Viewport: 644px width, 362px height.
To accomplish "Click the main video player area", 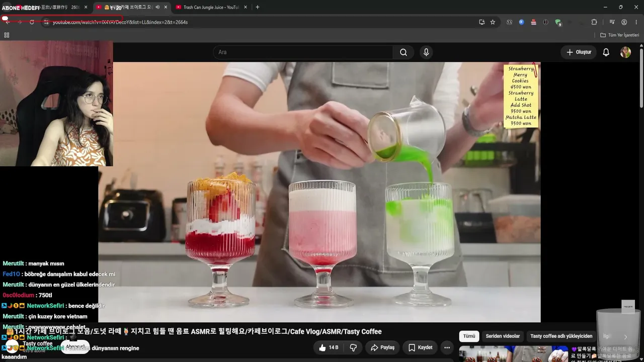I will pos(319,192).
